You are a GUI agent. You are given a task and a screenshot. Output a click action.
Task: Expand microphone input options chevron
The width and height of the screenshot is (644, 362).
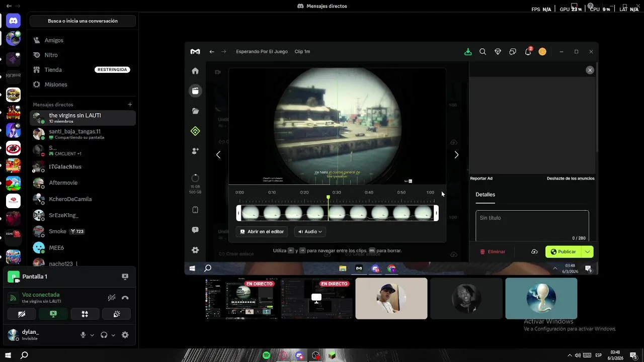[x=92, y=335]
